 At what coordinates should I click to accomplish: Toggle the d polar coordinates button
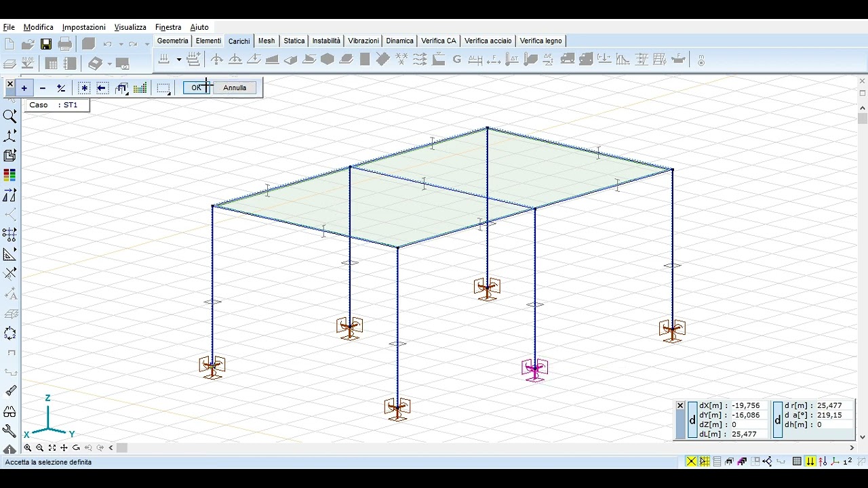pos(778,420)
